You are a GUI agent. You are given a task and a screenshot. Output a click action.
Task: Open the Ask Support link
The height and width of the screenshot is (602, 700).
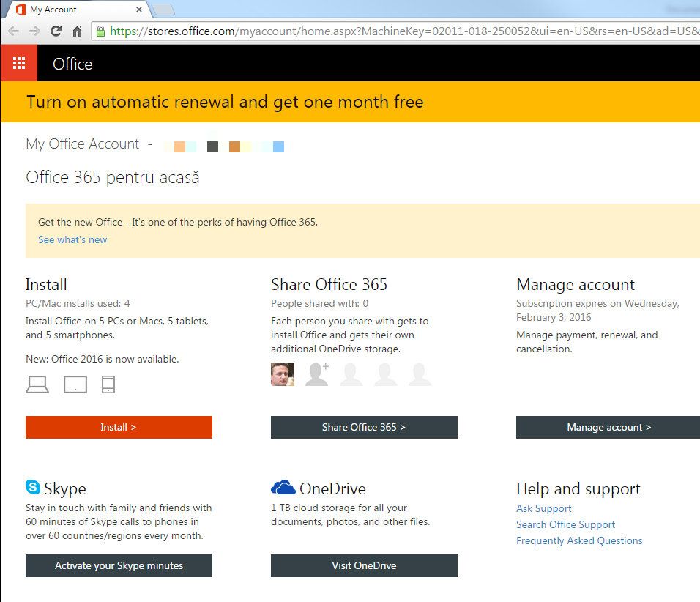[x=544, y=509]
